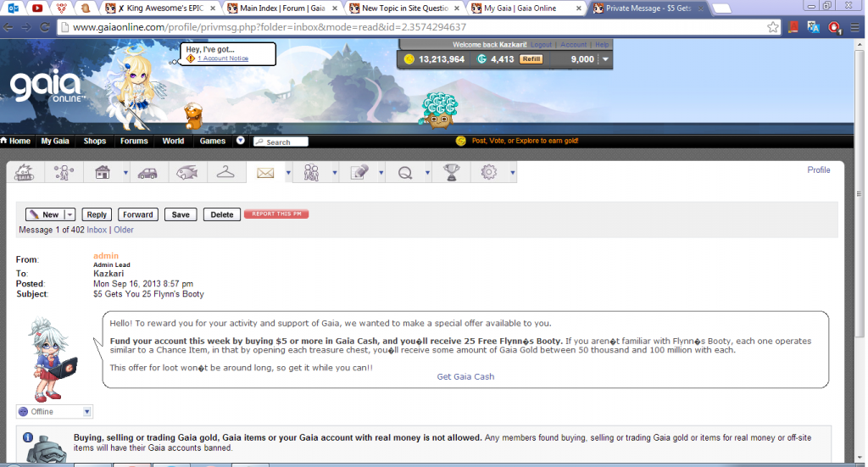The height and width of the screenshot is (467, 868).
Task: Compose with the New message button
Action: point(45,214)
